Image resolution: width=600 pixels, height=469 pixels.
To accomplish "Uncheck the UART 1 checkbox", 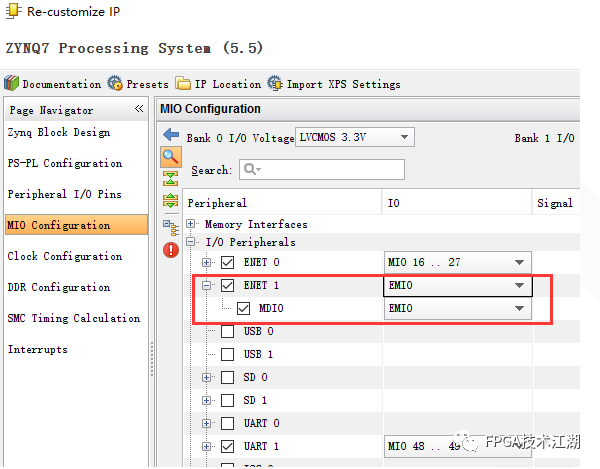I will pyautogui.click(x=227, y=446).
